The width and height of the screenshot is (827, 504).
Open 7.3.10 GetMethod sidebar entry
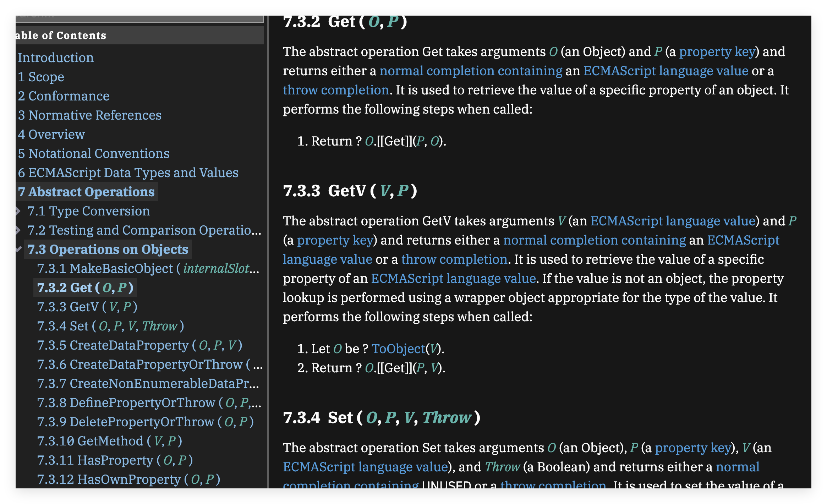click(x=109, y=441)
